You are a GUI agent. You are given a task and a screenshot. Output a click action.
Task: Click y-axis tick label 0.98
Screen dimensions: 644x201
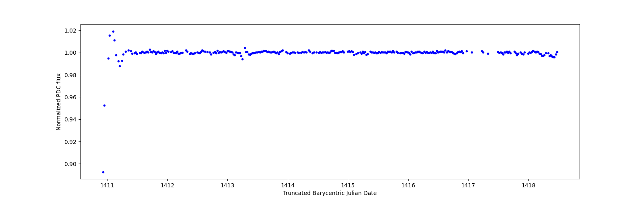[x=71, y=75]
